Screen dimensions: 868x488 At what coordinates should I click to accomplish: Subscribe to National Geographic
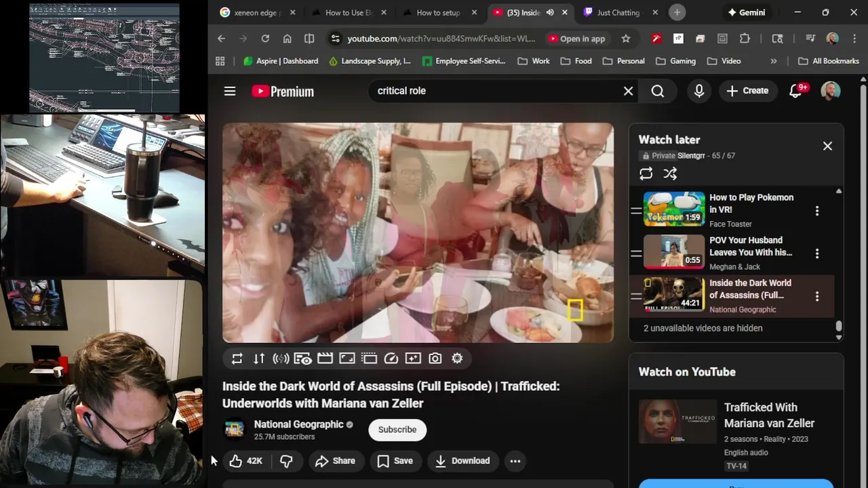point(397,430)
